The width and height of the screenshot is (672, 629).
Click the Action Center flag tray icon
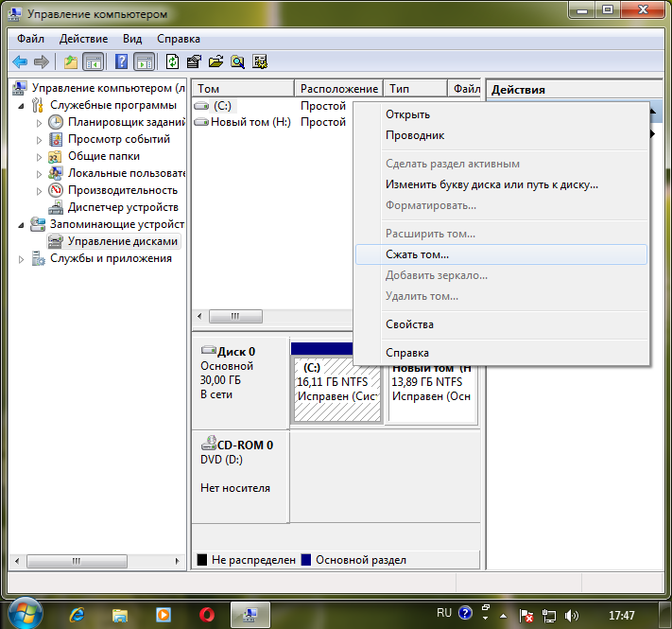click(526, 616)
